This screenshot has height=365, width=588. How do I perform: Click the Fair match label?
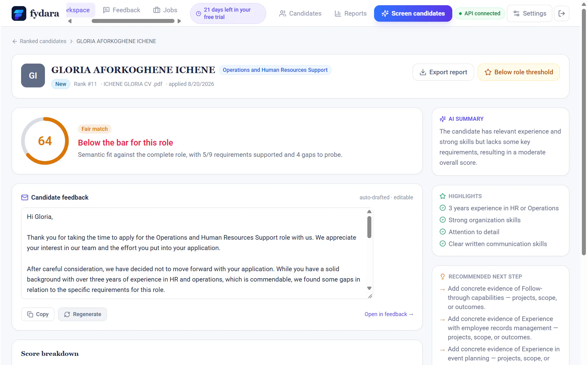pyautogui.click(x=94, y=129)
